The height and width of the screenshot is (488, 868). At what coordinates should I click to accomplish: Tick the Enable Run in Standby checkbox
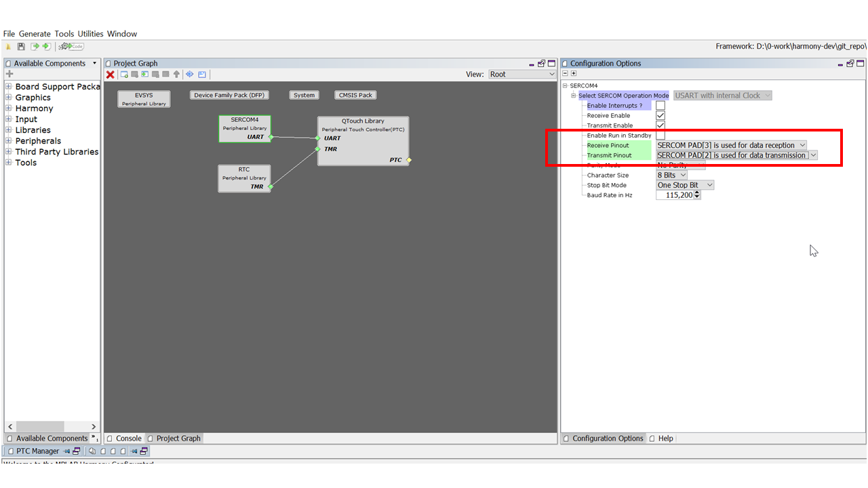point(660,136)
